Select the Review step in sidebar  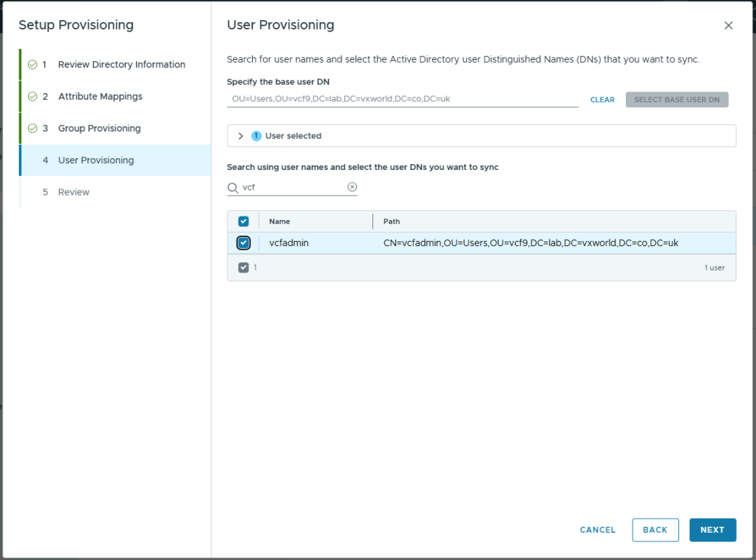tap(74, 192)
